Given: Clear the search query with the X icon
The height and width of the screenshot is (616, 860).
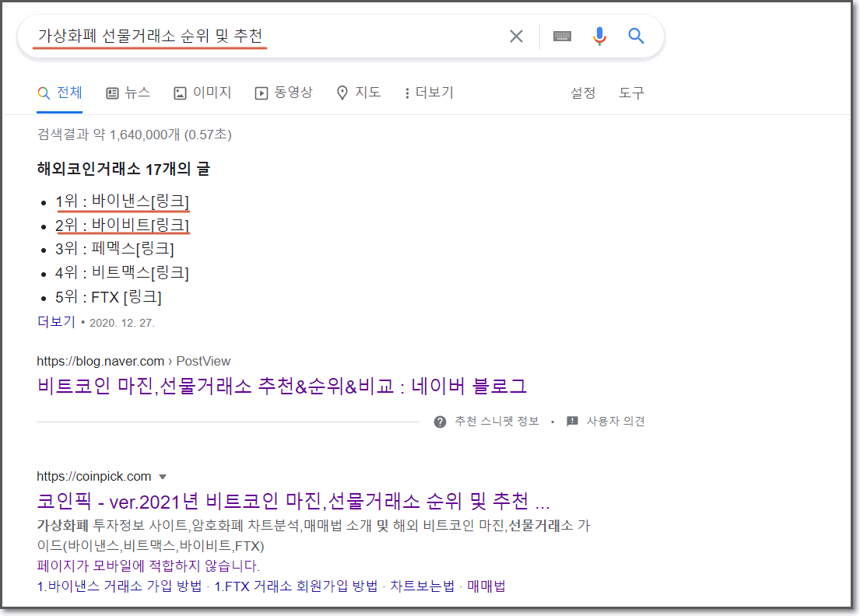Looking at the screenshot, I should pyautogui.click(x=516, y=35).
